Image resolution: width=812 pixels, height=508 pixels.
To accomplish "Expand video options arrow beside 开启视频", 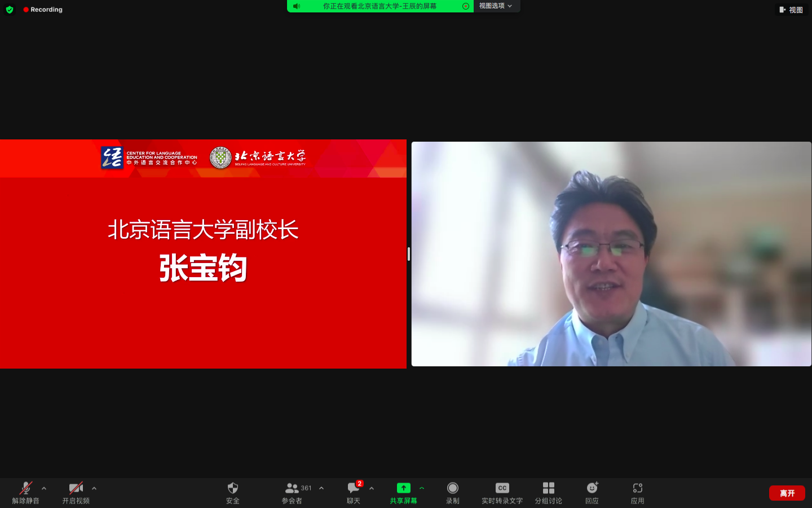I will click(94, 488).
